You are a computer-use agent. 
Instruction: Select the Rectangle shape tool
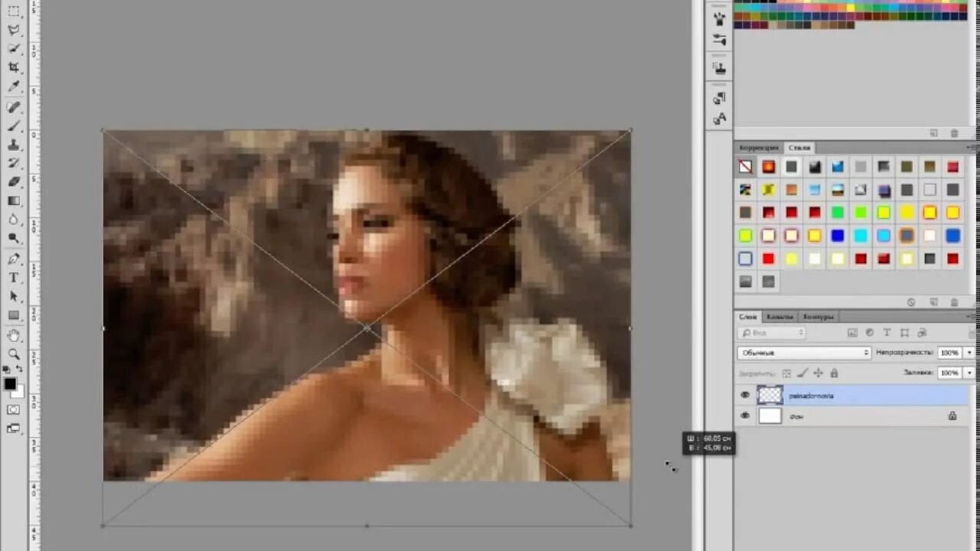14,315
